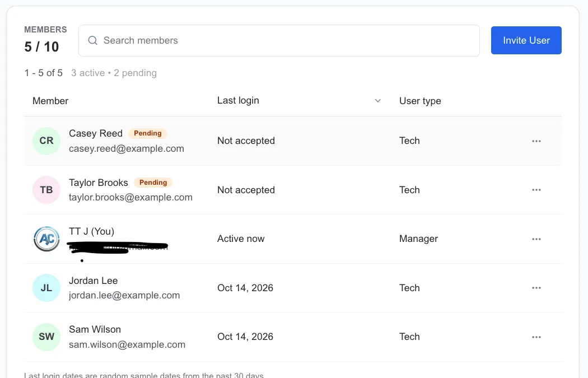Open the more-options menu for TT J (You)

click(x=536, y=239)
